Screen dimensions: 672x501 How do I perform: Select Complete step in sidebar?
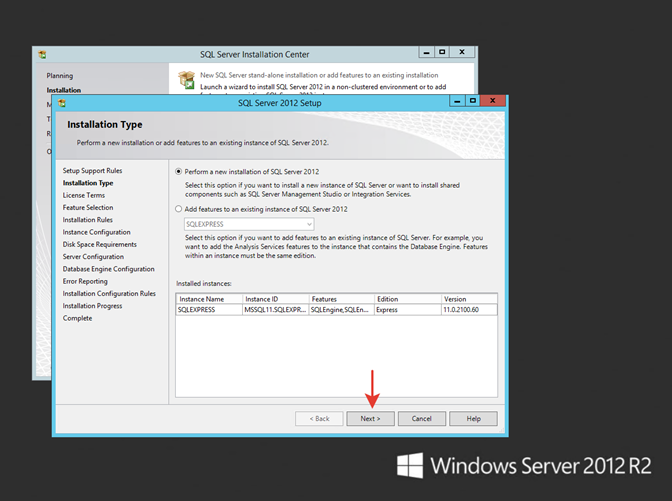coord(77,318)
